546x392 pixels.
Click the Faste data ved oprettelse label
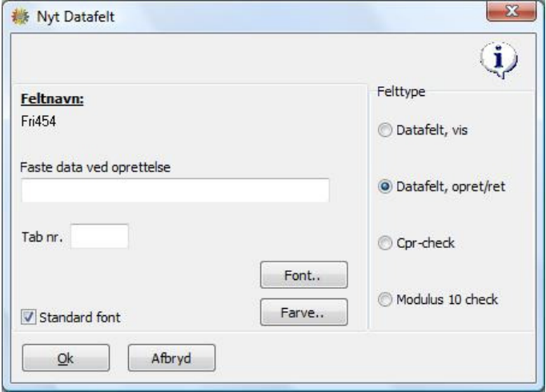95,167
